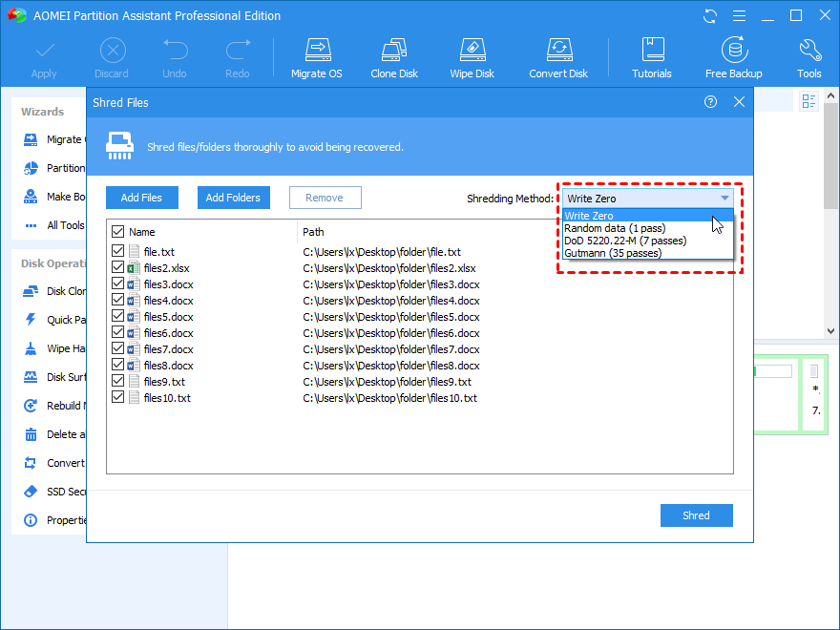Select the files2.xlsx path cell
Image resolution: width=840 pixels, height=630 pixels.
click(389, 268)
